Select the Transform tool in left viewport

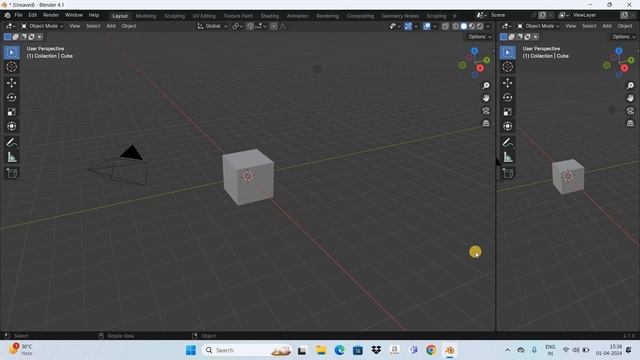click(11, 126)
